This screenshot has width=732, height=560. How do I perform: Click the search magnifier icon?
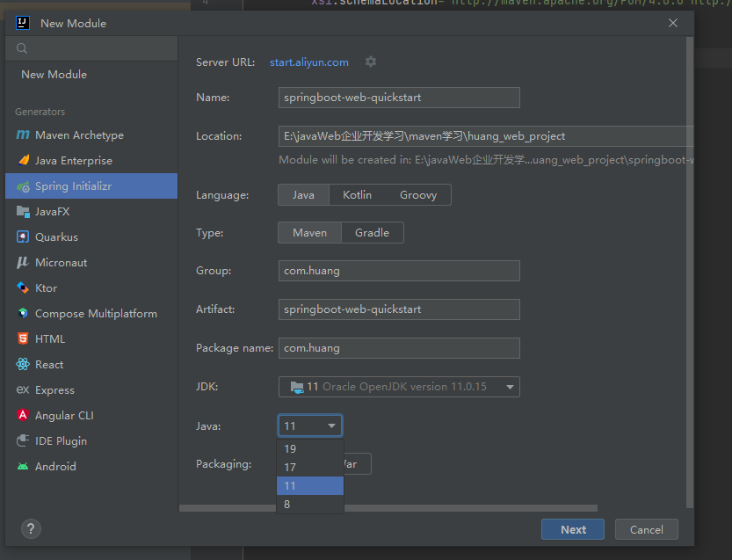21,48
